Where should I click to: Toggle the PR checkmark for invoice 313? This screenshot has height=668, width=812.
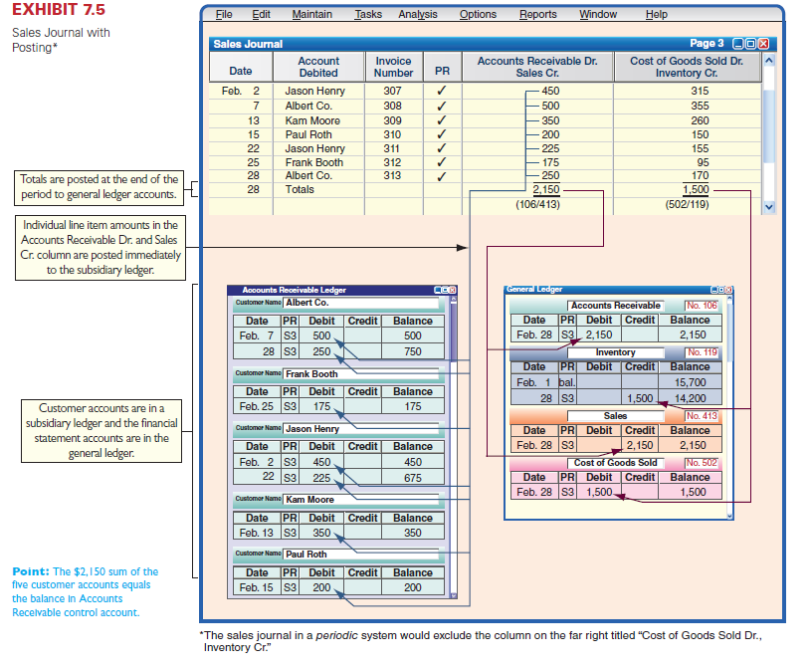tap(442, 176)
